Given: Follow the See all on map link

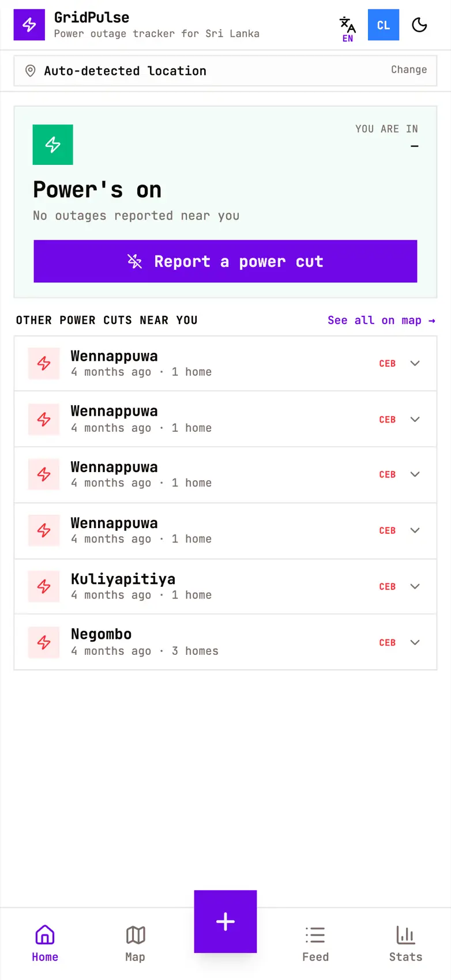Looking at the screenshot, I should click(x=381, y=320).
